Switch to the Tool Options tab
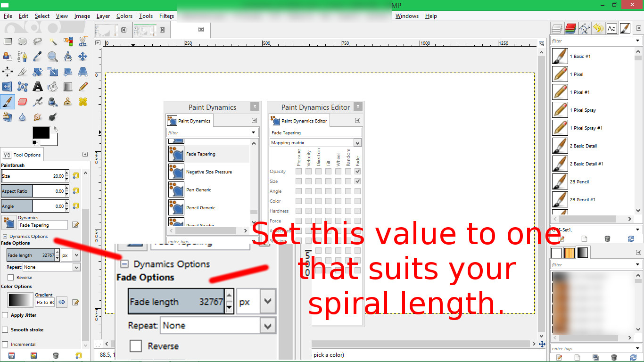Screen dimensions: 644x362 point(22,155)
